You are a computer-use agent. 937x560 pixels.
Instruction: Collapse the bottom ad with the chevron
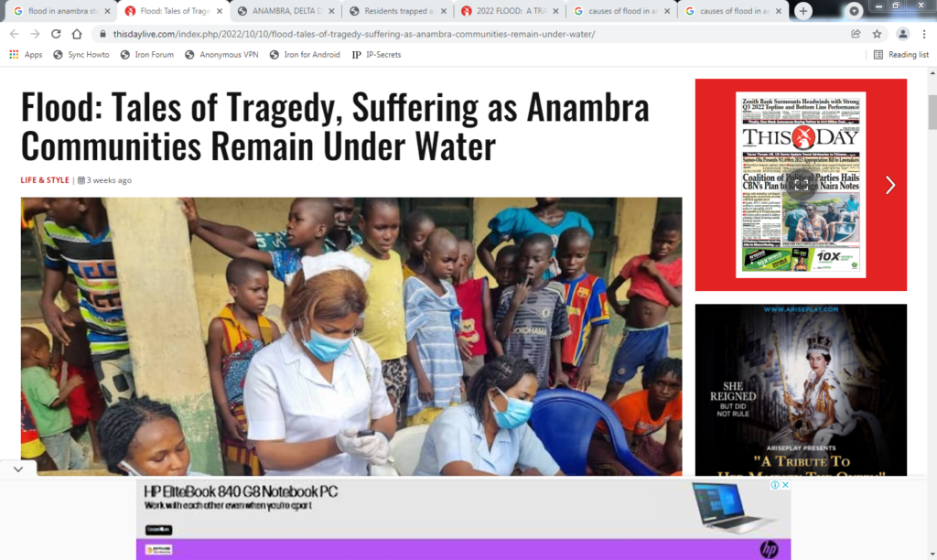click(x=18, y=469)
